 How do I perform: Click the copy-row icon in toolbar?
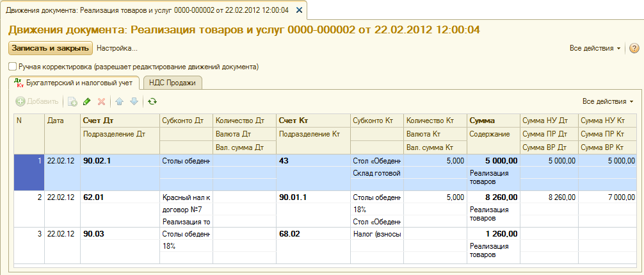[72, 101]
